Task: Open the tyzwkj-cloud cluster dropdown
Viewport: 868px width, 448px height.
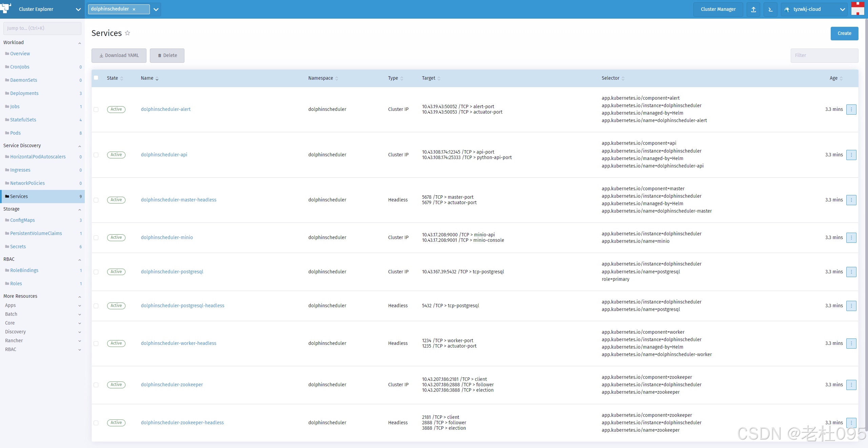Action: (814, 9)
